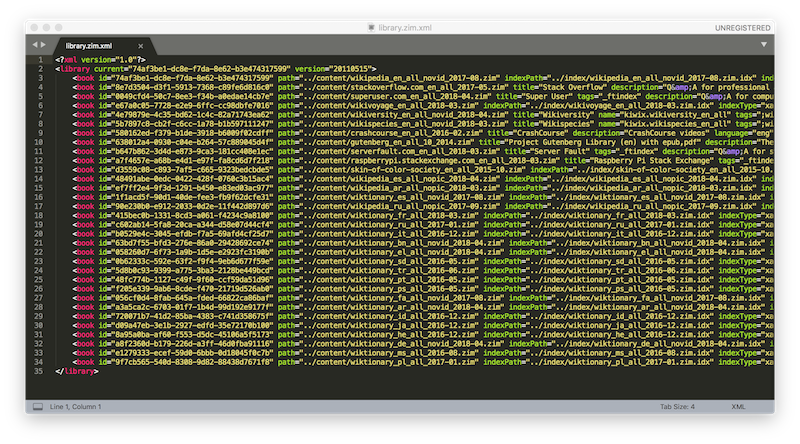Click line number 35 in gutter
Image resolution: width=800 pixels, height=444 pixels.
(39, 372)
